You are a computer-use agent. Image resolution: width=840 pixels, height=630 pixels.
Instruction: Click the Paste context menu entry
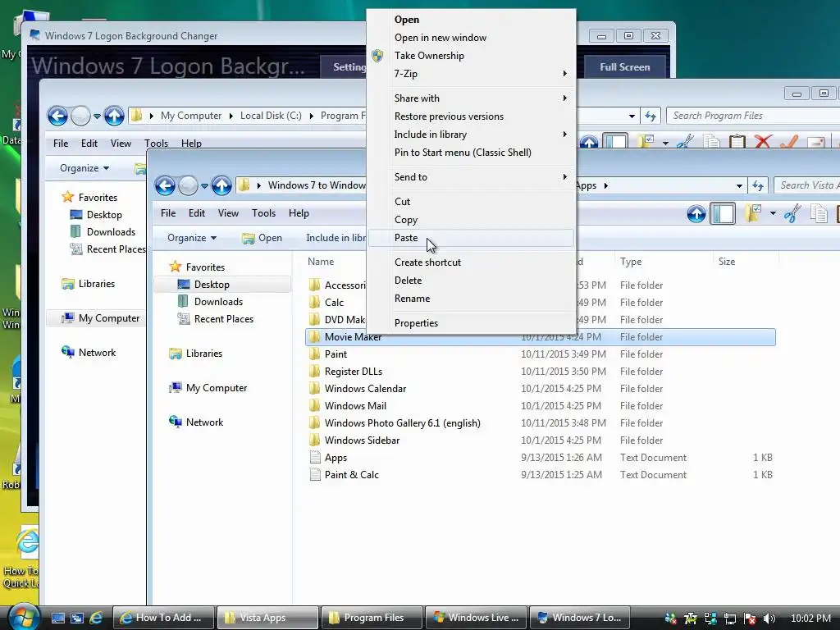point(471,238)
